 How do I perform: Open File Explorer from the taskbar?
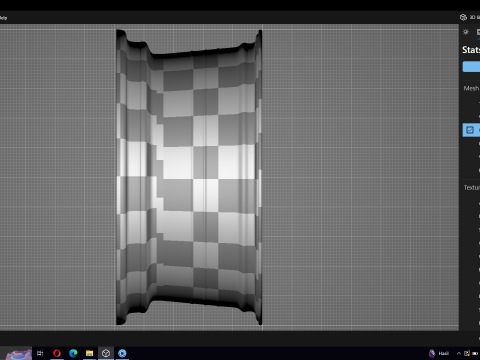pos(89,353)
